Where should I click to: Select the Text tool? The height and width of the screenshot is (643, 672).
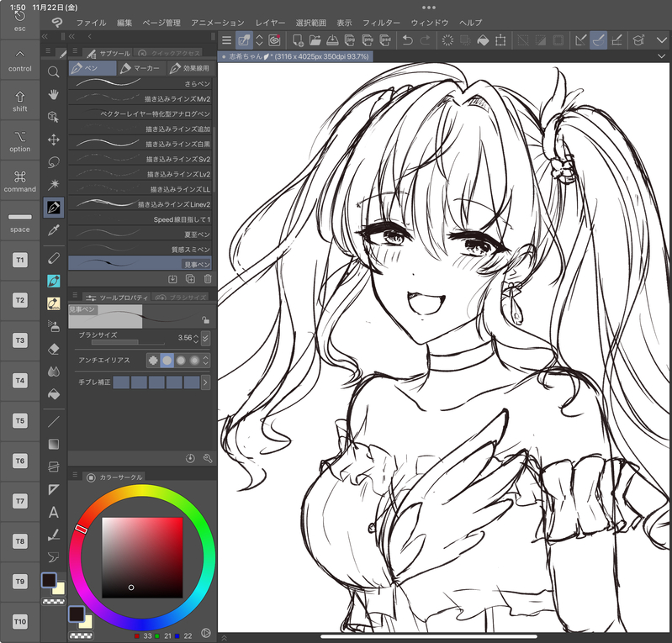pos(54,513)
